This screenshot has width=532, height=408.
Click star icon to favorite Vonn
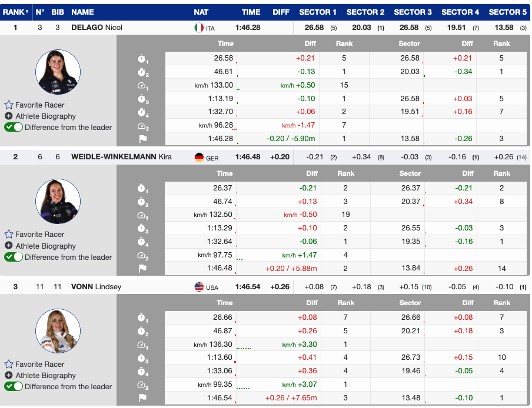pyautogui.click(x=9, y=364)
